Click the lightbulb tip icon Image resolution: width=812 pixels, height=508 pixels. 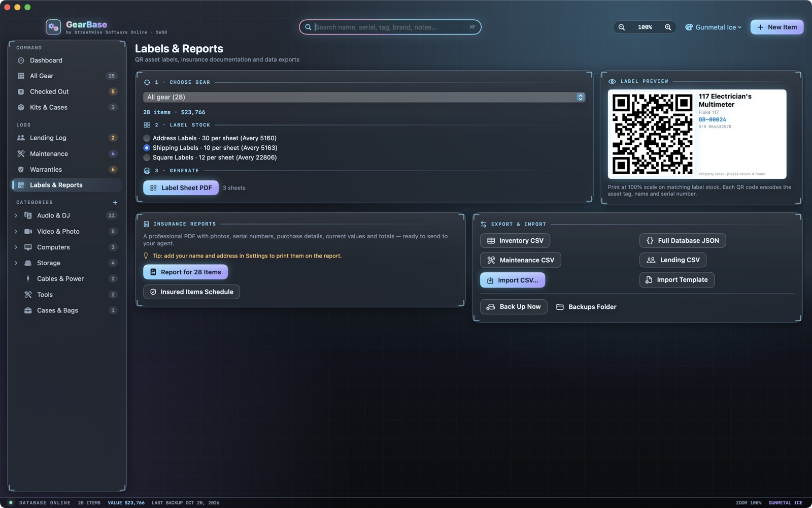coord(146,256)
